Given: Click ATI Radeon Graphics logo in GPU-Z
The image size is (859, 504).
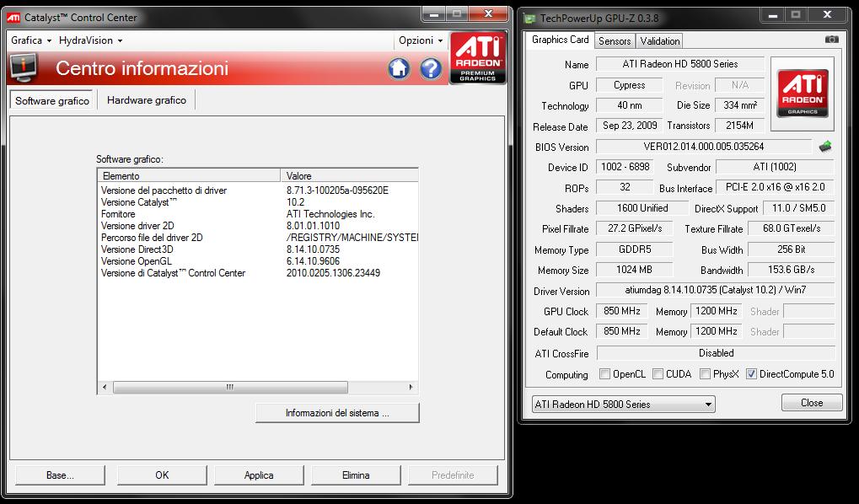Looking at the screenshot, I should click(802, 93).
